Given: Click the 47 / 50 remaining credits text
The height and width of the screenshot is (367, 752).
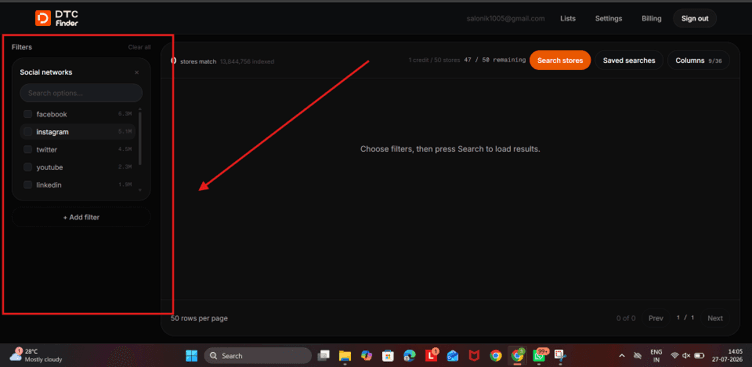Looking at the screenshot, I should pos(495,60).
